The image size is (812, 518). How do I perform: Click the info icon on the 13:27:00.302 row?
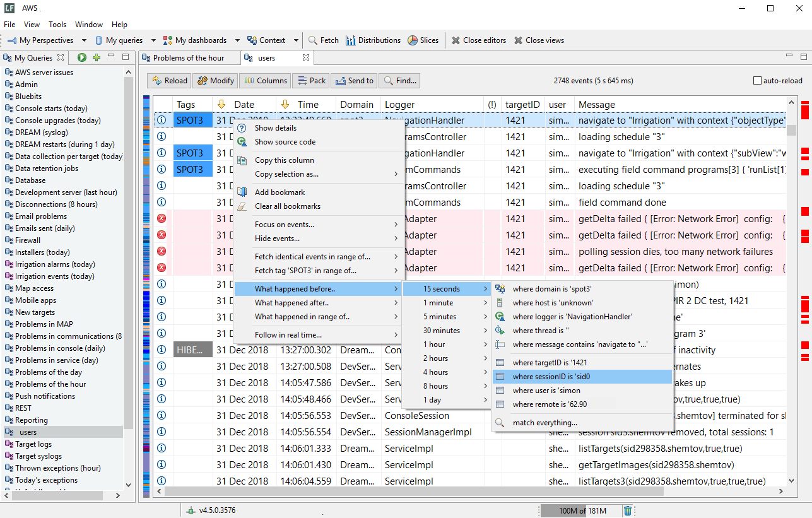click(x=162, y=350)
